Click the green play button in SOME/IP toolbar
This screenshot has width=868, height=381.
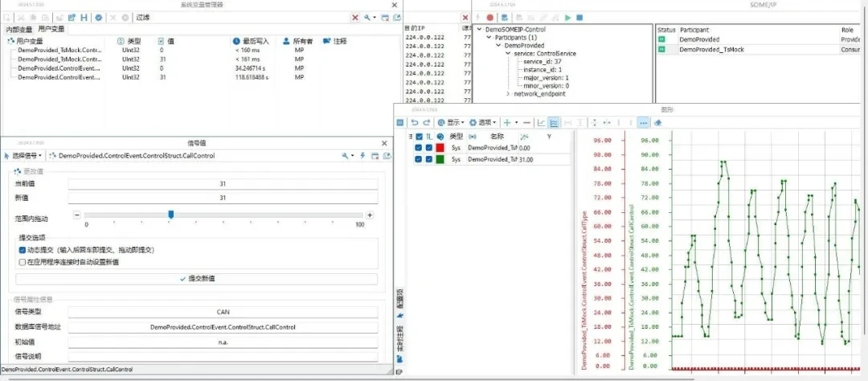(x=568, y=17)
